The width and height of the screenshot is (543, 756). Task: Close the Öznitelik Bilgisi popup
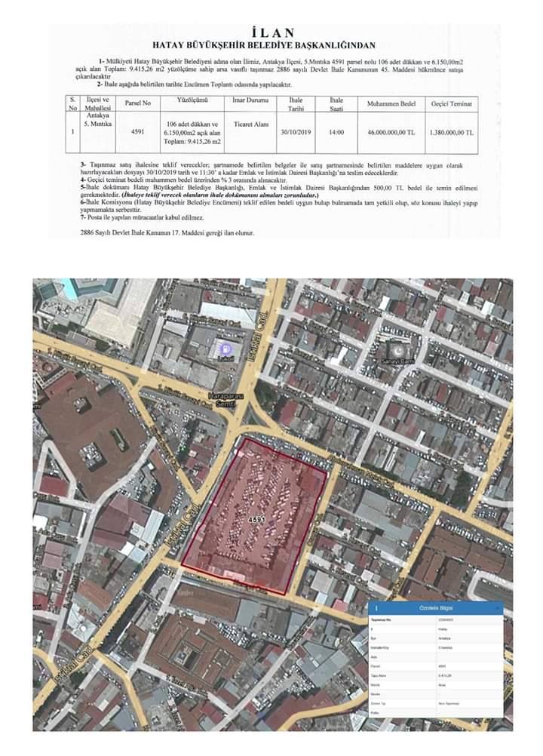(x=497, y=608)
